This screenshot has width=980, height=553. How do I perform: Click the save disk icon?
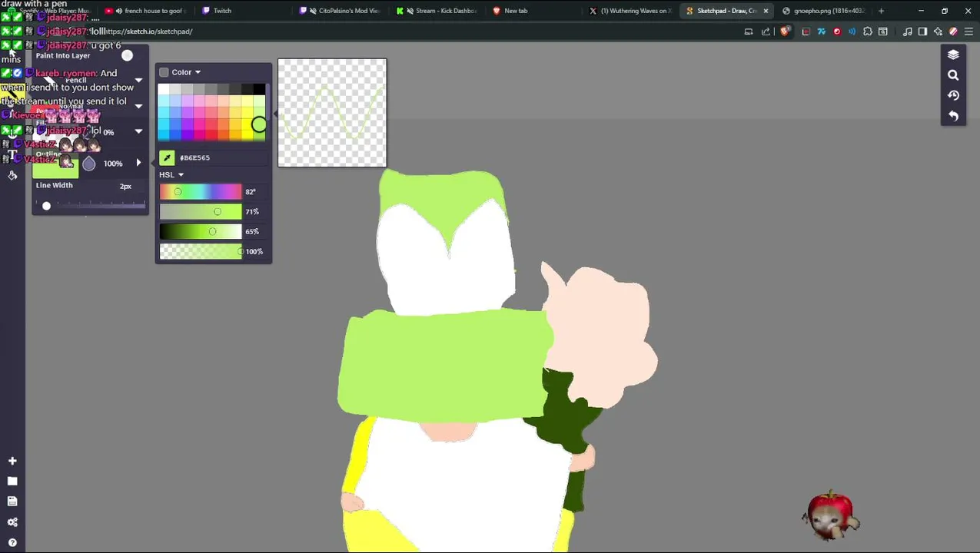[12, 502]
